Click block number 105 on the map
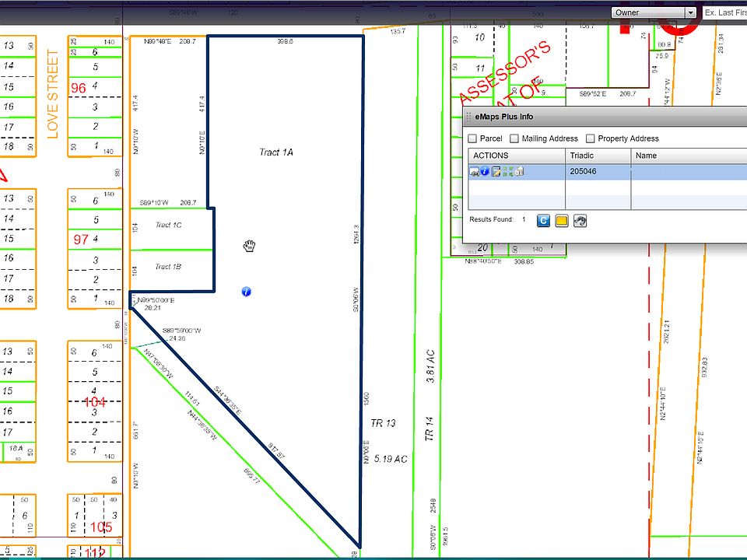Viewport: 747px width, 560px height. (x=101, y=527)
